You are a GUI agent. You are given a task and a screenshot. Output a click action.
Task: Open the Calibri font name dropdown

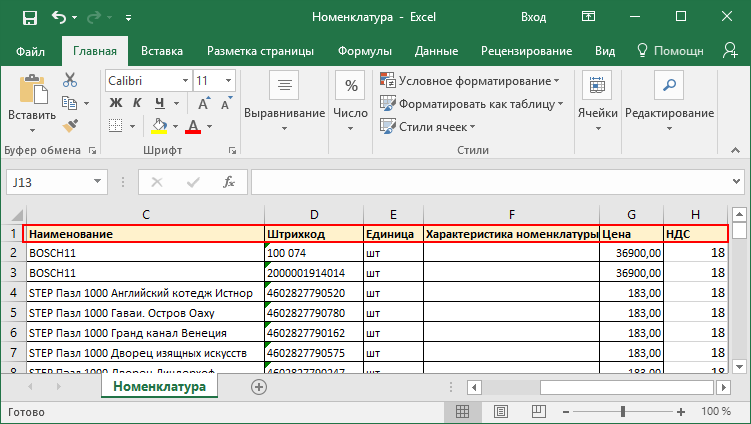click(185, 80)
